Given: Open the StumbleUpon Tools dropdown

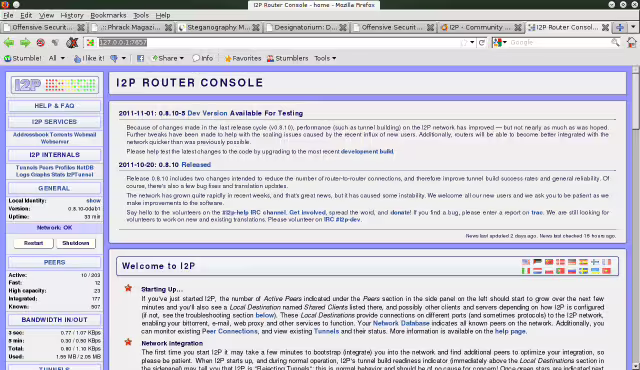Looking at the screenshot, I should pyautogui.click(x=325, y=58).
